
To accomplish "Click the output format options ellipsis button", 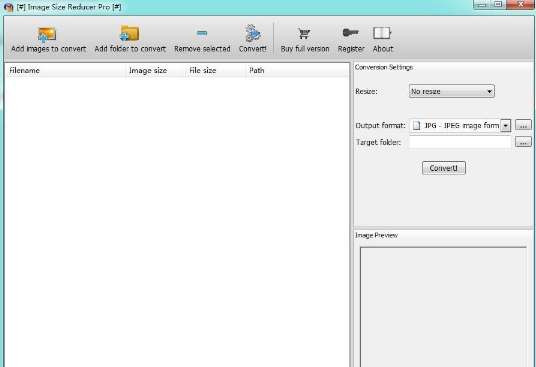I will (523, 125).
